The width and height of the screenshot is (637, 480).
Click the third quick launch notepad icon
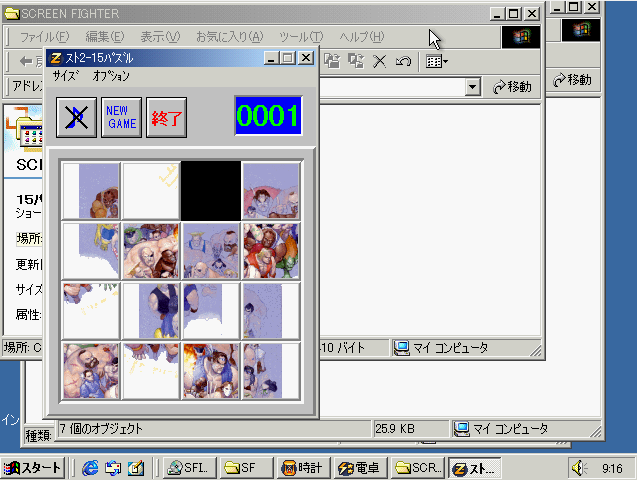pyautogui.click(x=136, y=468)
